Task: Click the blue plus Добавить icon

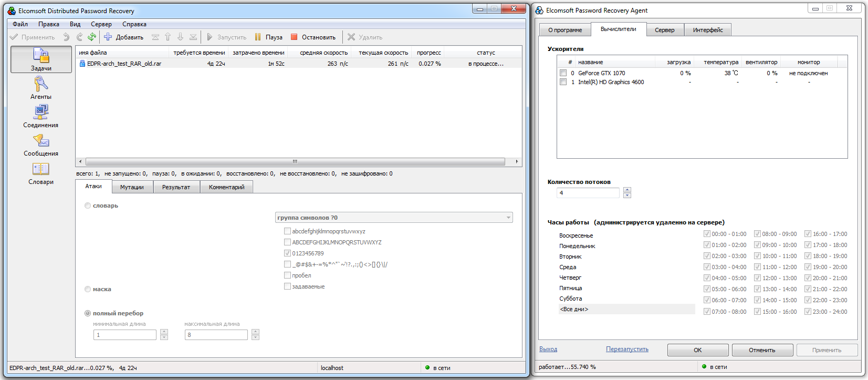Action: [x=108, y=37]
